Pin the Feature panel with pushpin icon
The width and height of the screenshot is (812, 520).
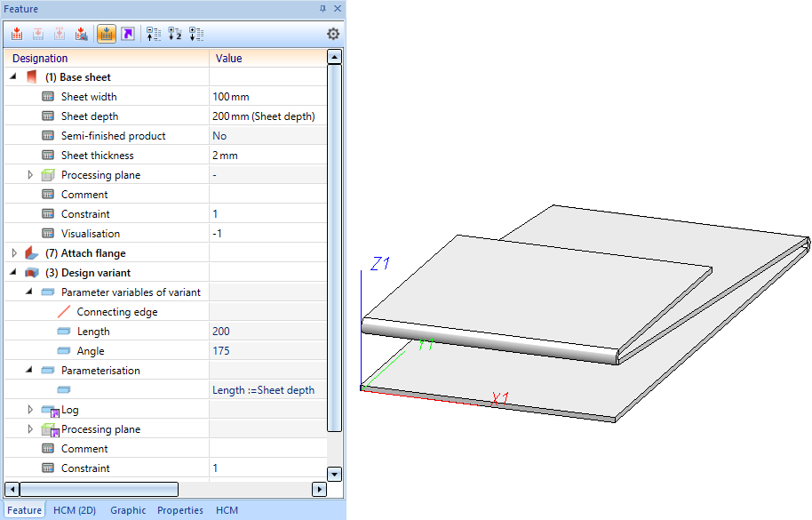(x=323, y=8)
